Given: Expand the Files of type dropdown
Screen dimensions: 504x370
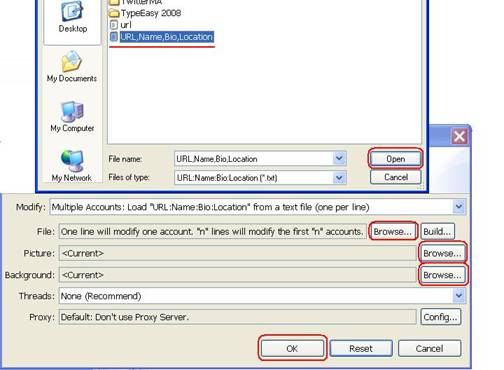Looking at the screenshot, I should click(339, 178).
